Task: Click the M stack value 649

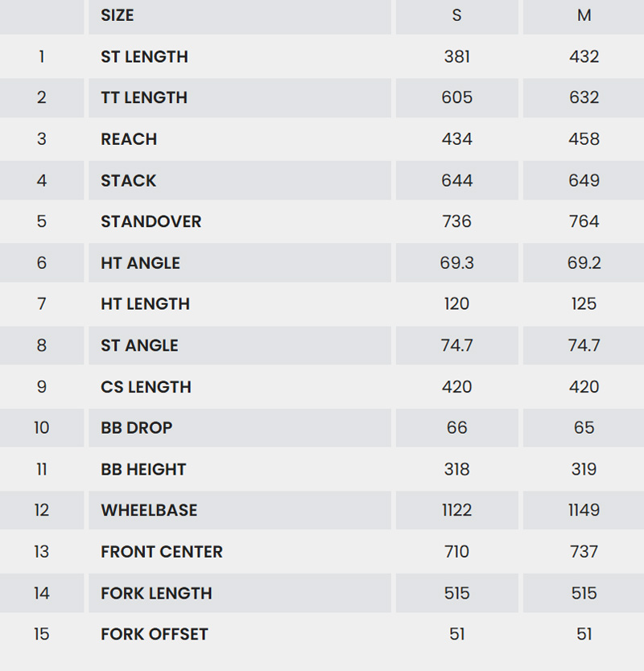Action: (x=584, y=181)
